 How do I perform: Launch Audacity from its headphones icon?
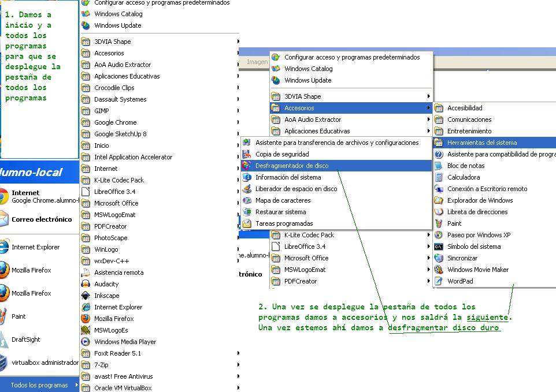point(86,284)
